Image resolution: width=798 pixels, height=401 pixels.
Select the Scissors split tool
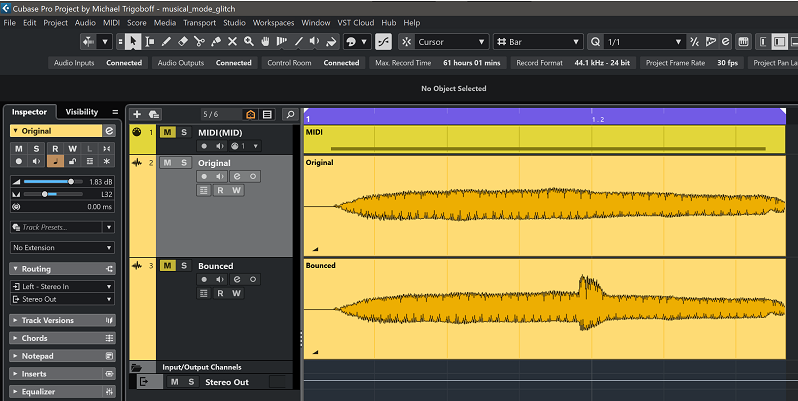(x=199, y=42)
